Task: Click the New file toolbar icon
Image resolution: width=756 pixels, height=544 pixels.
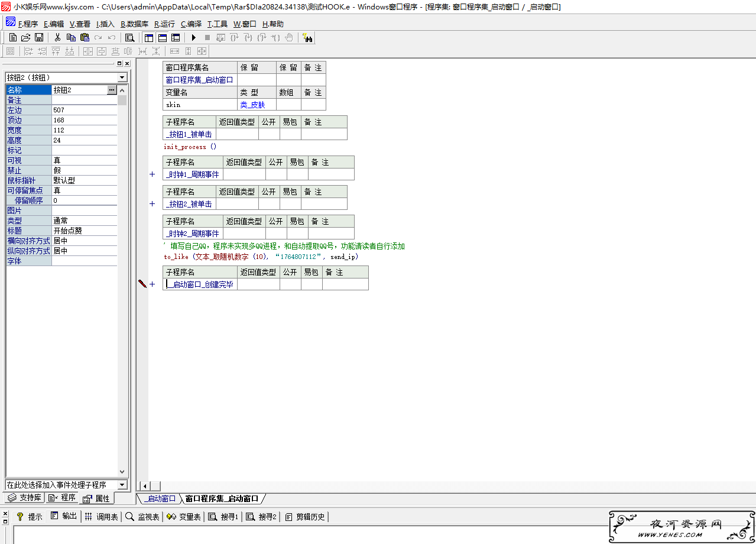Action: pyautogui.click(x=13, y=37)
